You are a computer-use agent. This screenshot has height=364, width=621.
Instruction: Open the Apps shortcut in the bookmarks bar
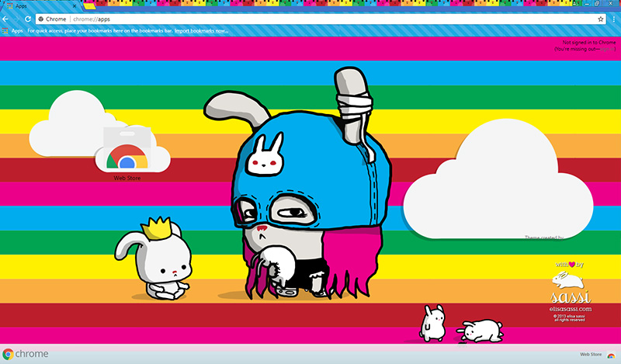coord(12,30)
